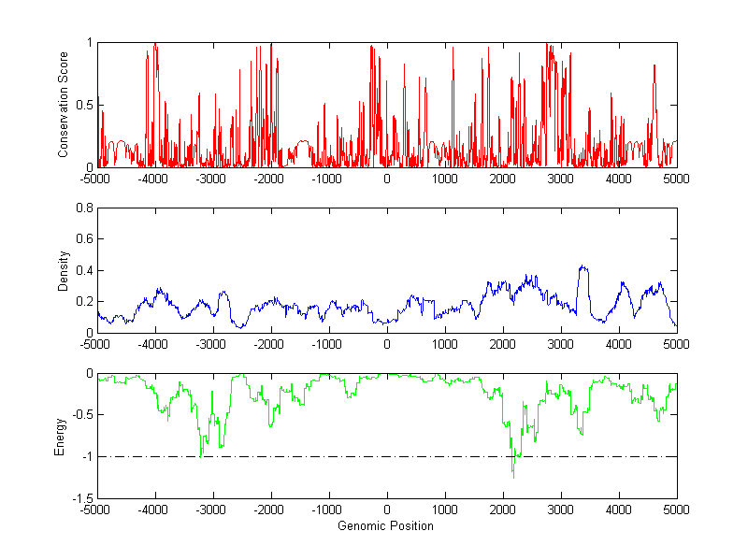Select the -0.5 tick on Energy axis
The height and width of the screenshot is (560, 748).
(x=79, y=415)
